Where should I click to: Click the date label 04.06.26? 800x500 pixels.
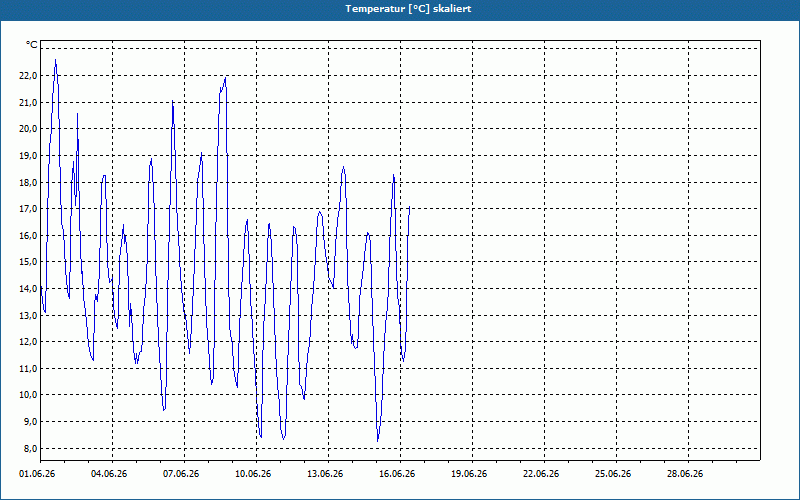point(109,474)
